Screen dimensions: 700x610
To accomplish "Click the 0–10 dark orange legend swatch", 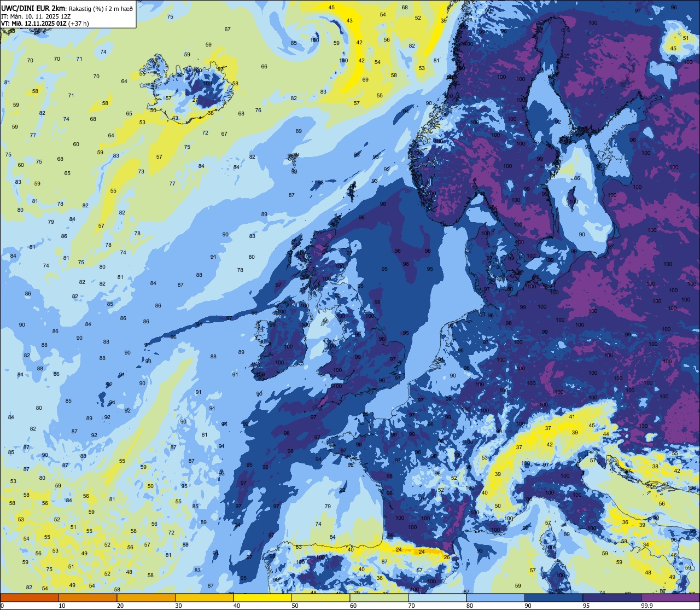I will [x=30, y=597].
